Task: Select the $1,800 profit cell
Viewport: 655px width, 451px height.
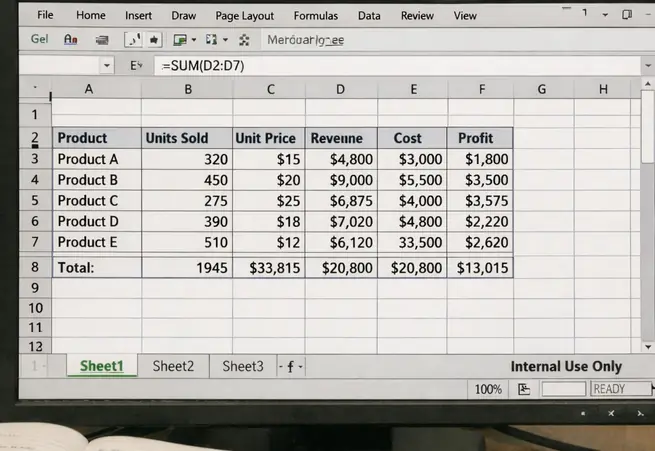Action: pos(480,159)
